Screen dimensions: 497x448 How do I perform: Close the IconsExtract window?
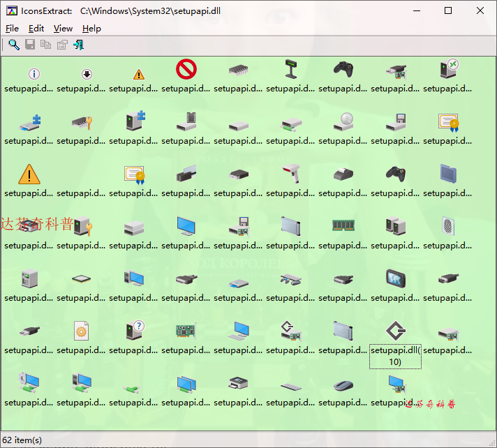(x=480, y=10)
